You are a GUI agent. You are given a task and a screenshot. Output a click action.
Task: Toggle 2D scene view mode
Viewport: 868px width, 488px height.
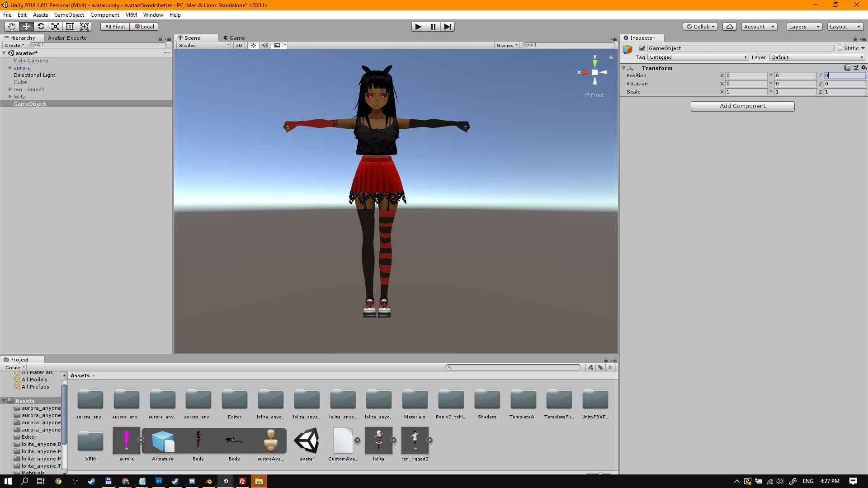point(239,45)
